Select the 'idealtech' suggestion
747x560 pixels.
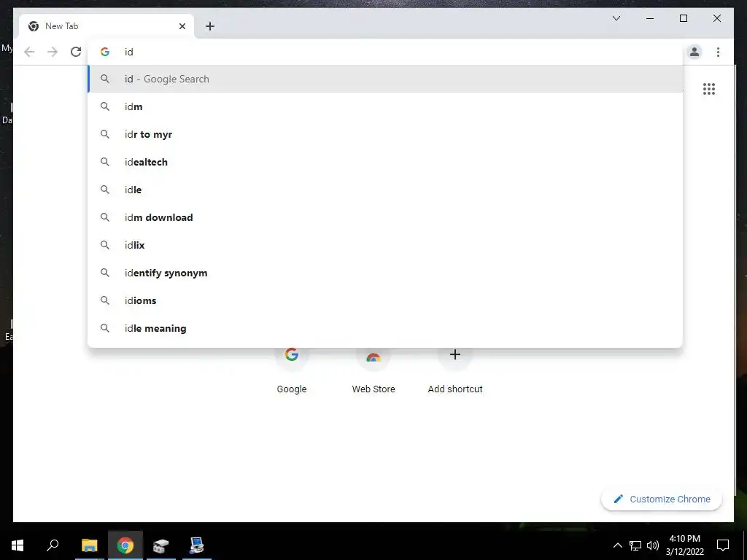click(385, 162)
